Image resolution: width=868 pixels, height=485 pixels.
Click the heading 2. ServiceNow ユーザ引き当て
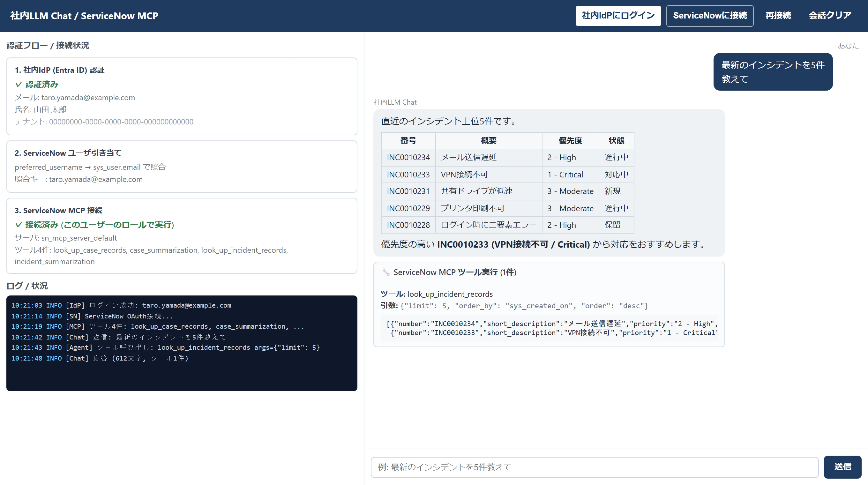(68, 153)
